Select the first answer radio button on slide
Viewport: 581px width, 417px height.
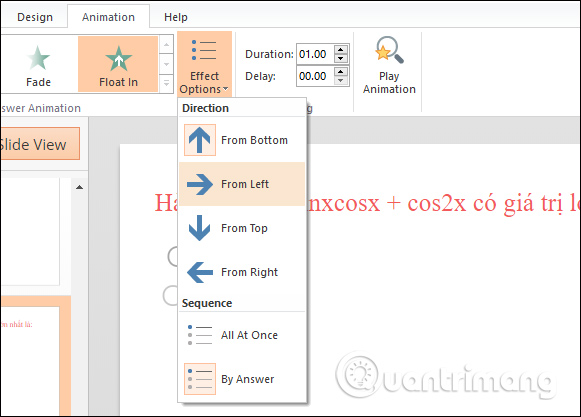173,257
